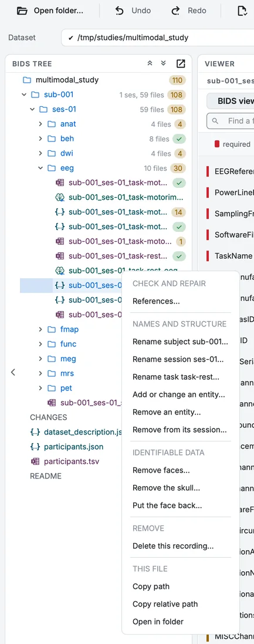Open the Dataset path dropdown
The height and width of the screenshot is (644, 254).
[x=158, y=38]
